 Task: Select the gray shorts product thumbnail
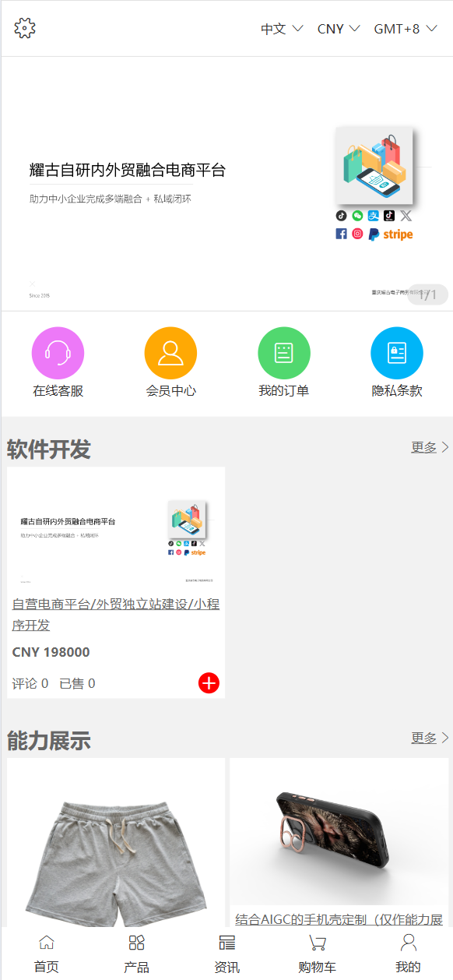coord(116,842)
